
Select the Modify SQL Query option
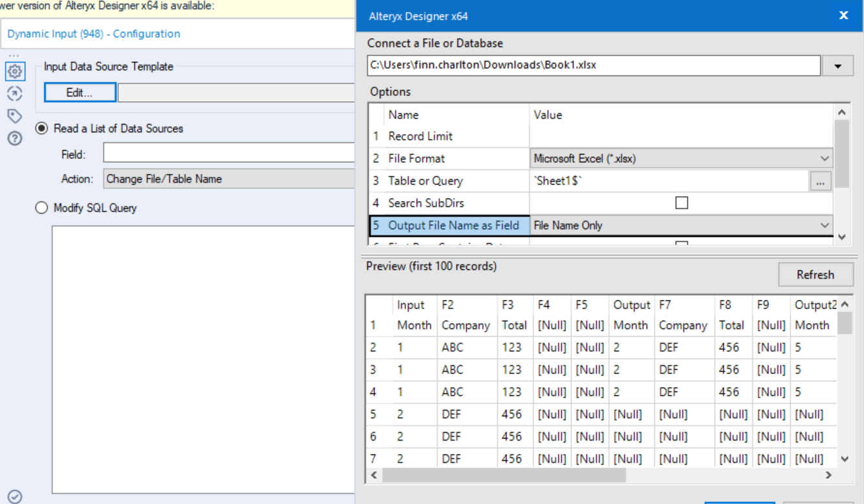click(42, 208)
